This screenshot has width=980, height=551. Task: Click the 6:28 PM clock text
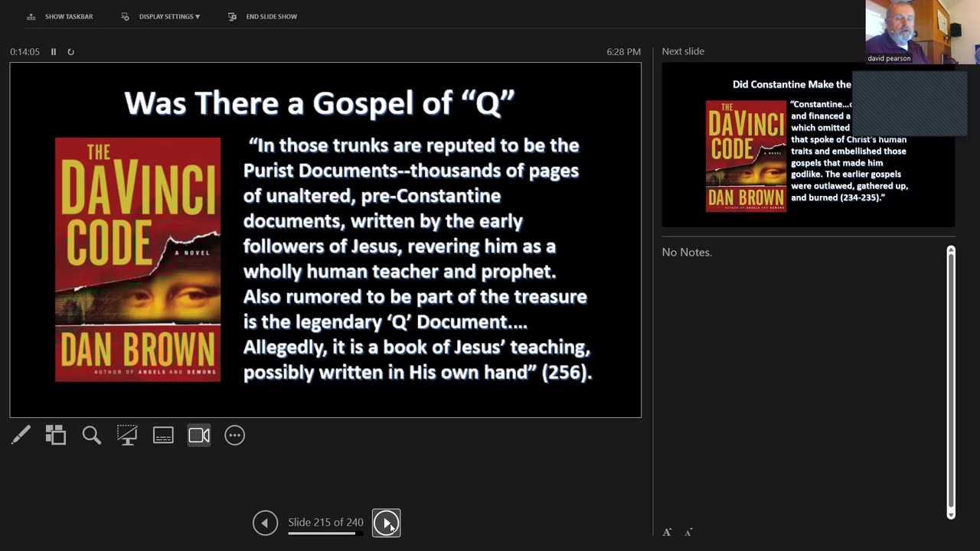623,52
